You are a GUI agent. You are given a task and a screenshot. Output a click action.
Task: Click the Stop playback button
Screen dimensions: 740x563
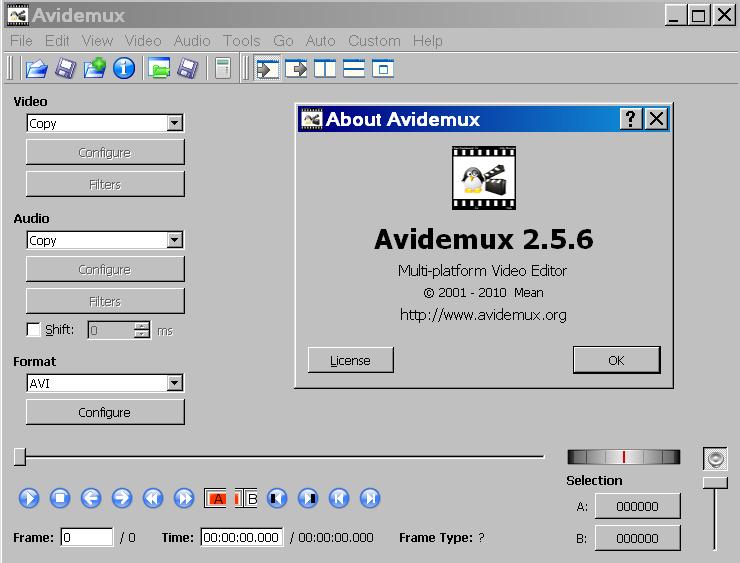[x=60, y=498]
